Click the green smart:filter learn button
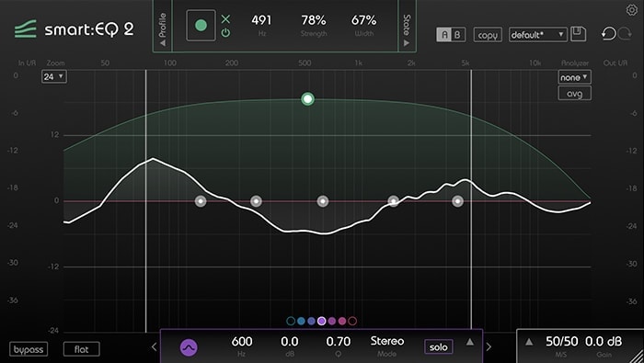 pos(201,26)
